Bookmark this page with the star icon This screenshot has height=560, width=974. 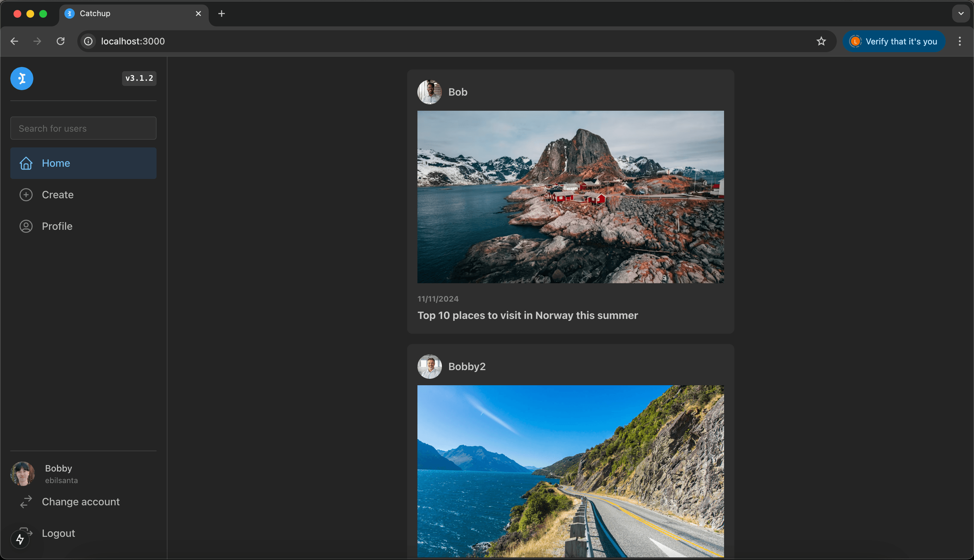[x=821, y=41]
